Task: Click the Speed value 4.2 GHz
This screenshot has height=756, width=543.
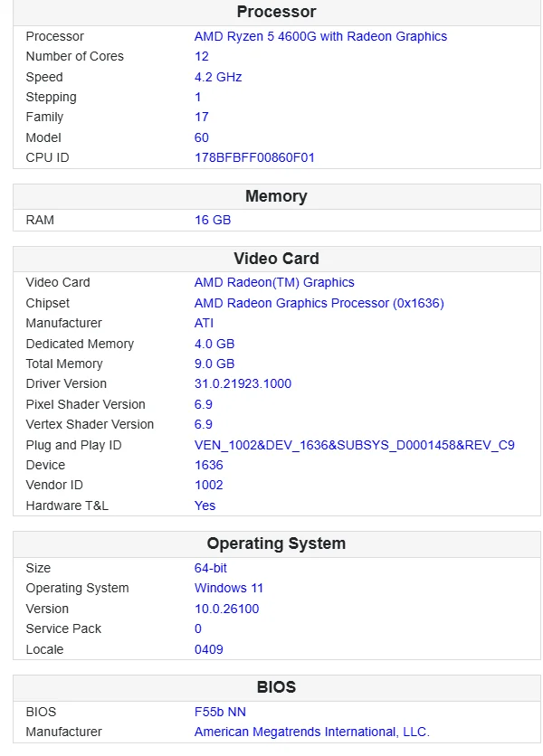Action: pos(218,77)
